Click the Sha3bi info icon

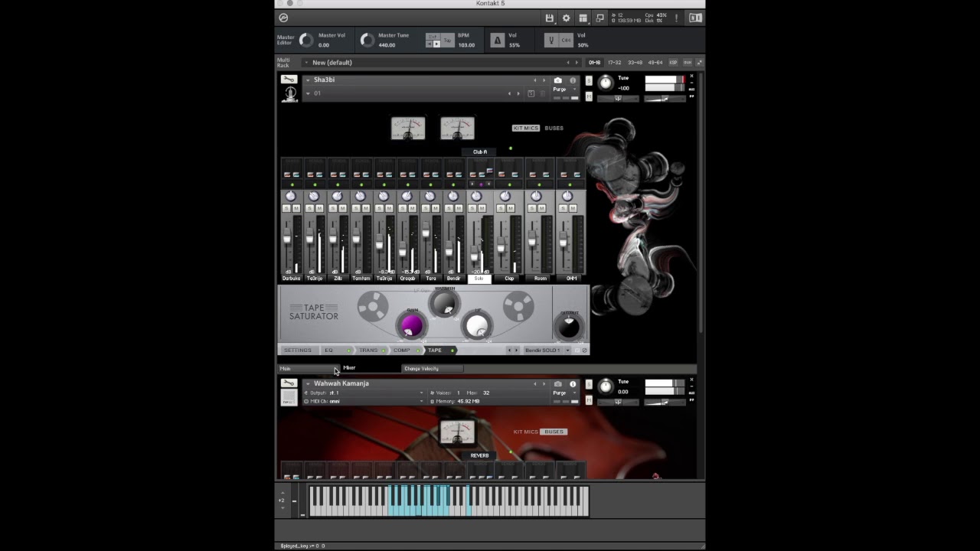[x=573, y=80]
